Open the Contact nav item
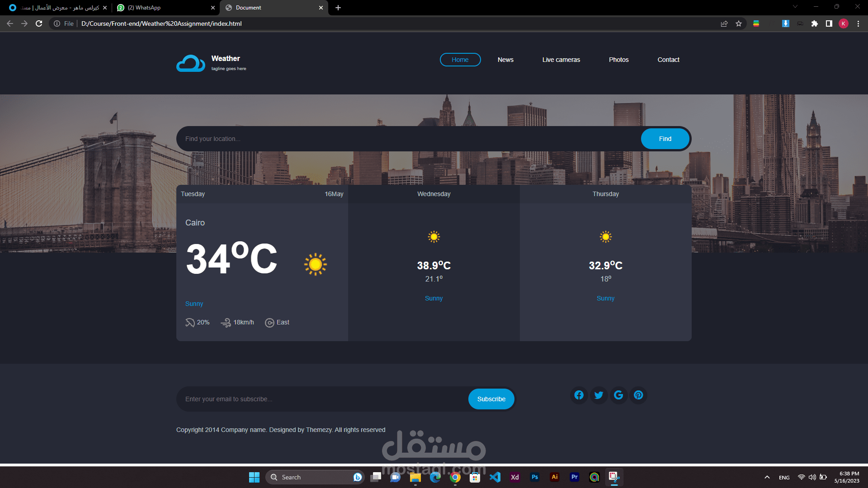 [x=668, y=60]
